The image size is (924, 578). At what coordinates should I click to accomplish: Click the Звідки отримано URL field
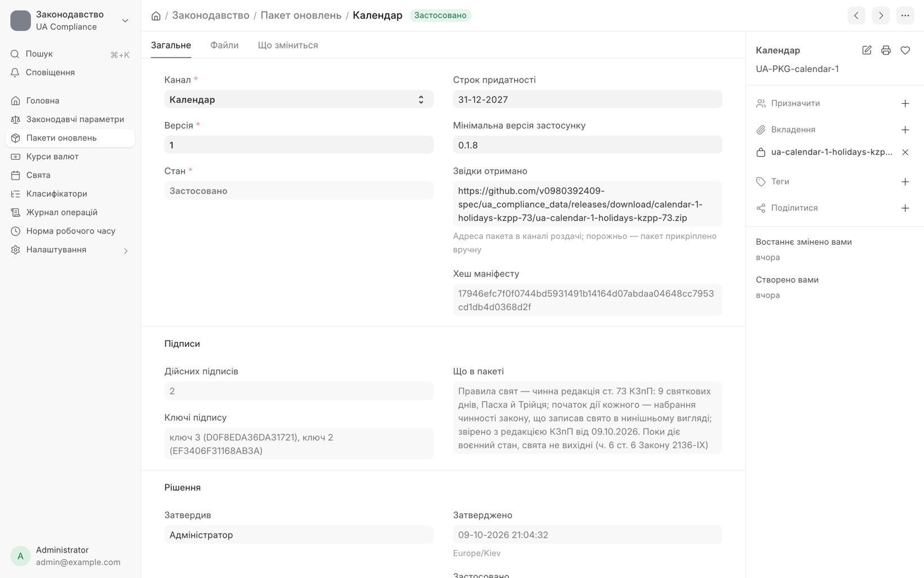tap(587, 204)
